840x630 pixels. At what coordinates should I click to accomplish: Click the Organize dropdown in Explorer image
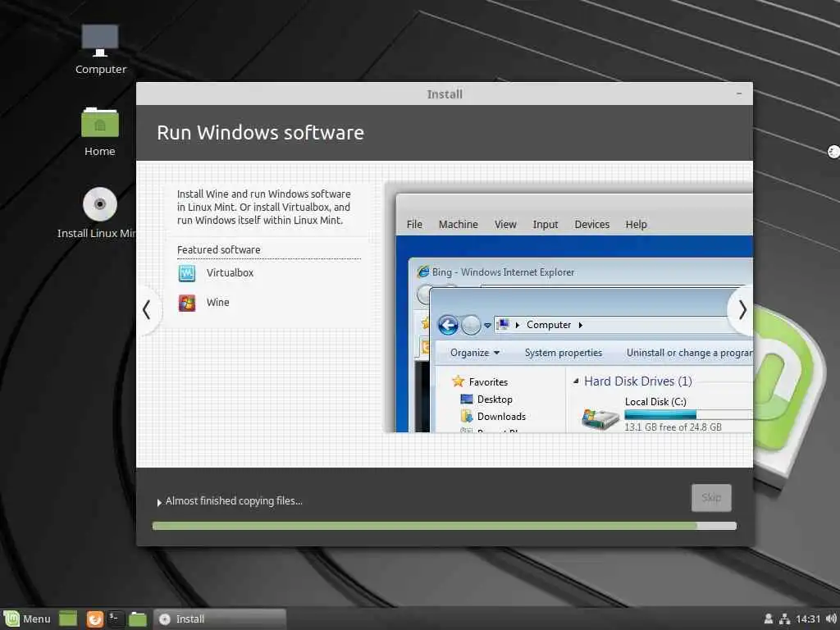tap(475, 353)
